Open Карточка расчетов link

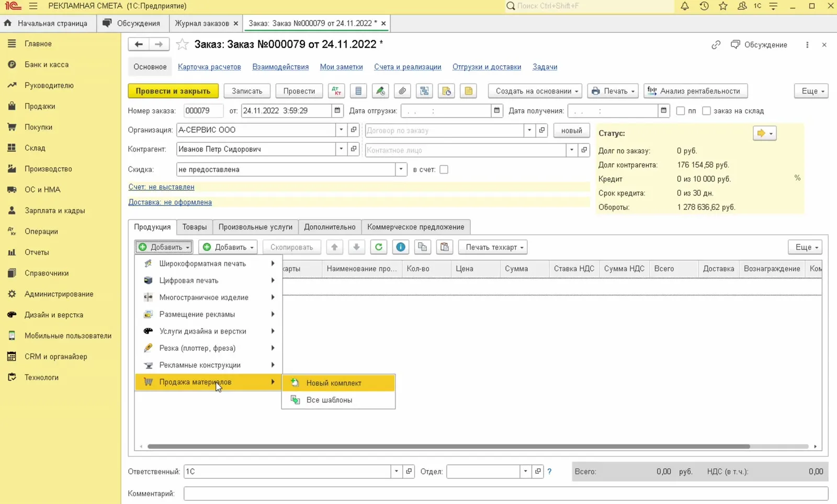coord(209,67)
